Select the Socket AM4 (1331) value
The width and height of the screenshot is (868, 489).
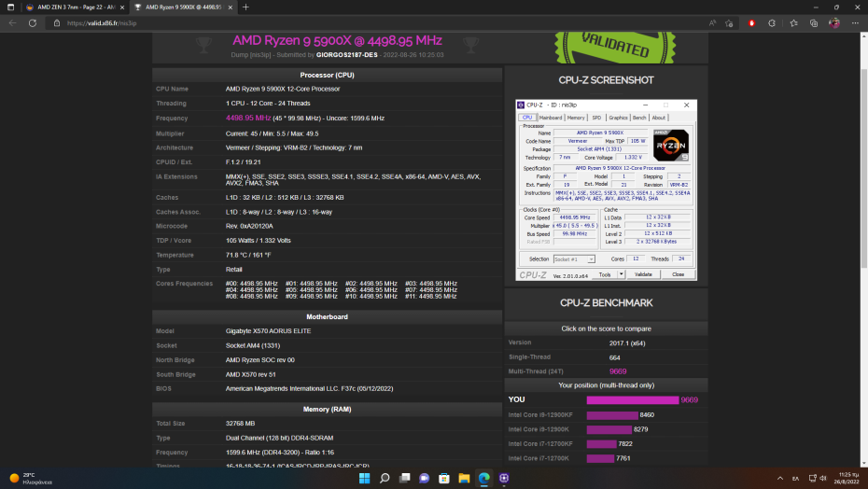click(252, 345)
